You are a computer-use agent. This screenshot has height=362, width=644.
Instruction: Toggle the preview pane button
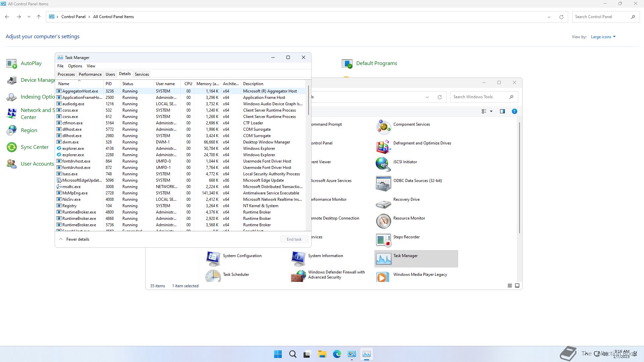pos(502,111)
